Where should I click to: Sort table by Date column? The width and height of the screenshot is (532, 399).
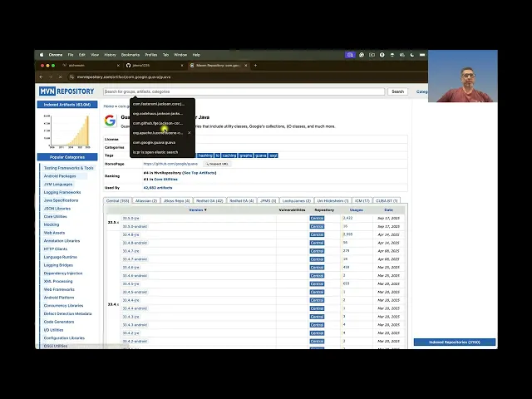pos(388,210)
